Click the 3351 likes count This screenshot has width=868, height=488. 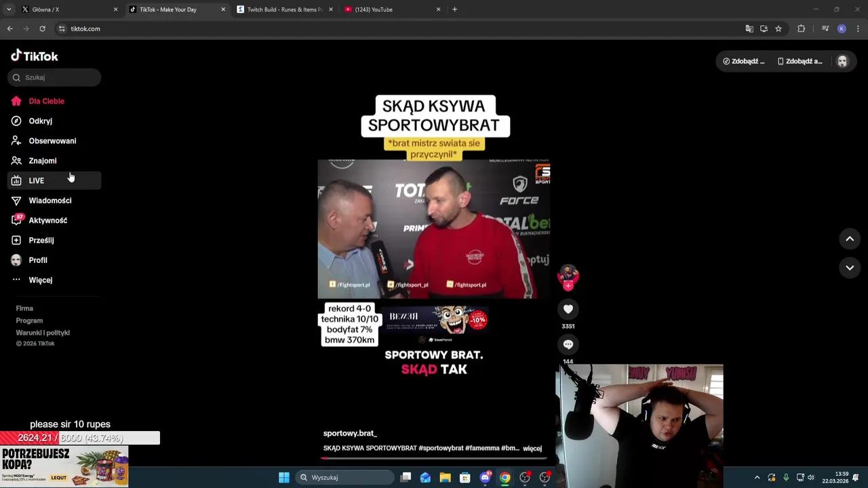[x=568, y=326]
